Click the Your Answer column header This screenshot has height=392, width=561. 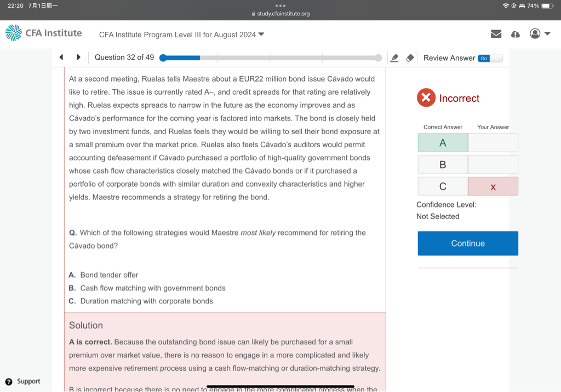pyautogui.click(x=493, y=127)
